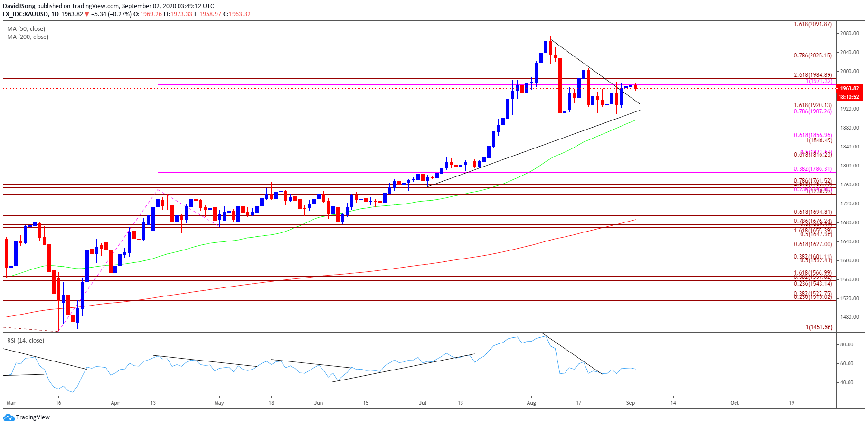Click the 0.236(1543.14) Fibonacci label
Image resolution: width=868 pixels, height=426 pixels.
coord(813,284)
